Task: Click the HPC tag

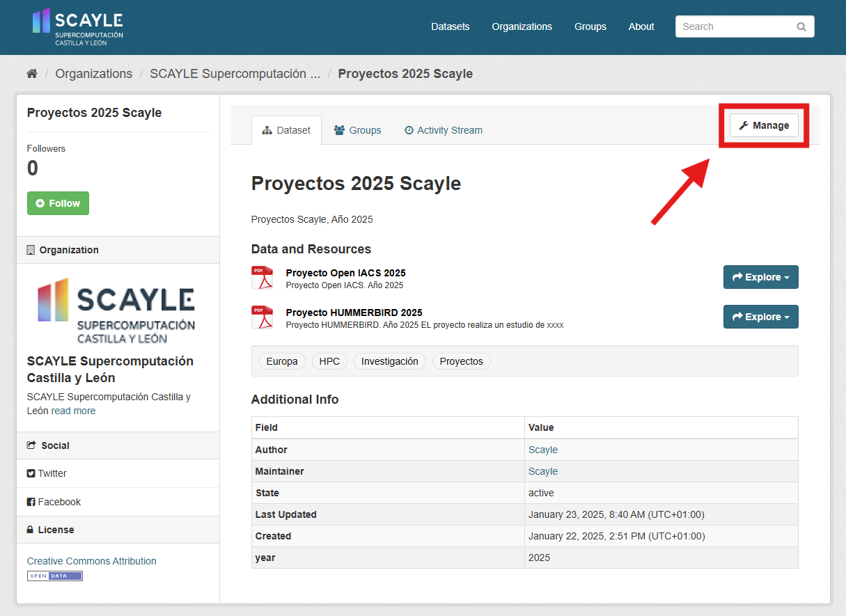Action: point(329,361)
